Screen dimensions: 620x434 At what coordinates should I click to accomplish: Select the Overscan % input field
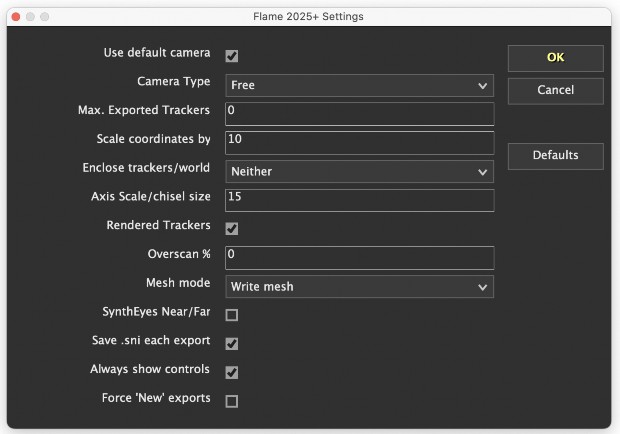359,257
